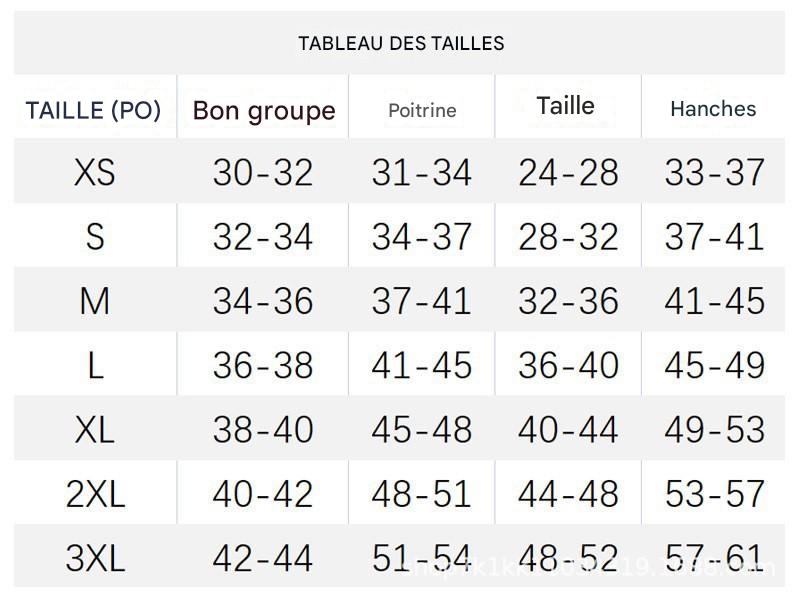Screen dimensions: 800x599
Task: Select the "Taille" header beside Poitrine
Action: click(565, 106)
